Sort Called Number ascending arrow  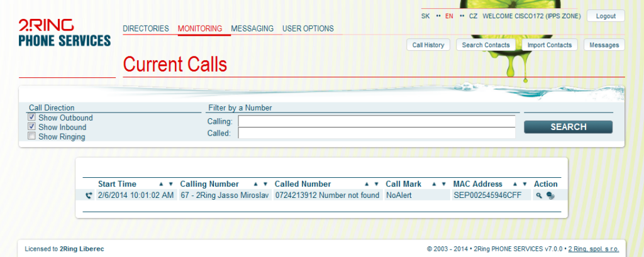coord(367,184)
